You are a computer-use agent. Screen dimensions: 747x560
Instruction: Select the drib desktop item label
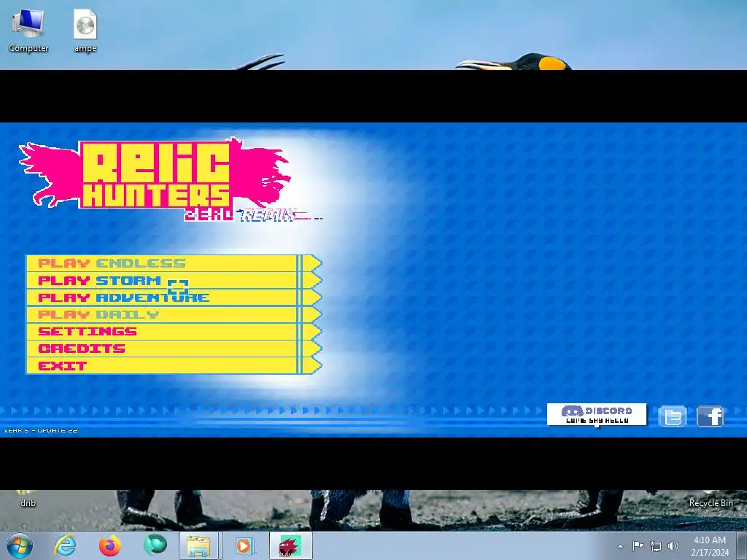click(x=28, y=503)
